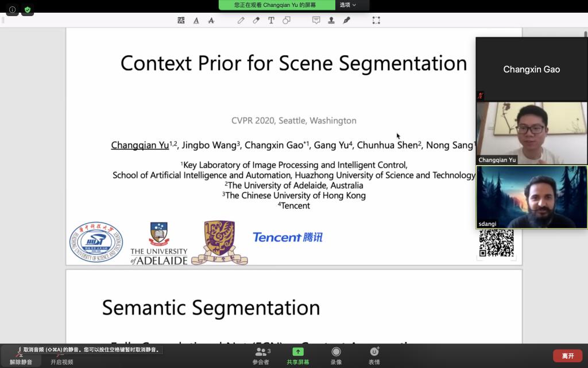Viewport: 588px width, 368px height.
Task: Pick the pencil drawing tool
Action: [x=241, y=20]
